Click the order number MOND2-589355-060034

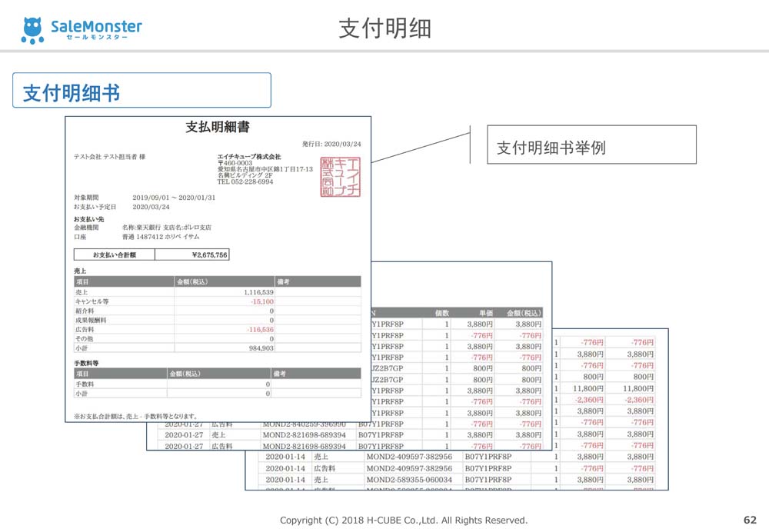409,480
